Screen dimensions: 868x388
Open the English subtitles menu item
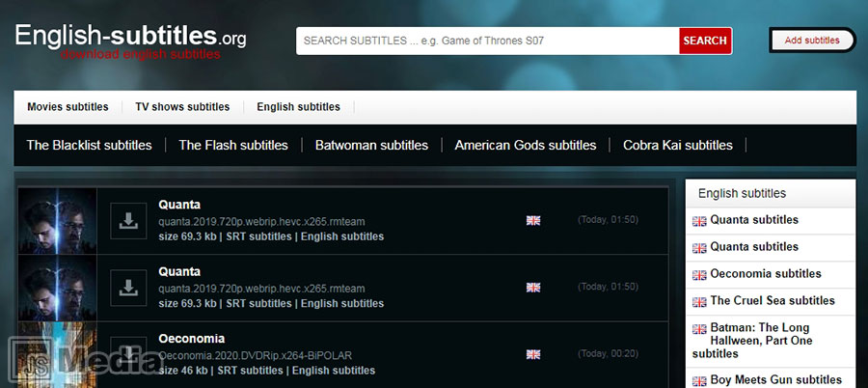(x=298, y=107)
